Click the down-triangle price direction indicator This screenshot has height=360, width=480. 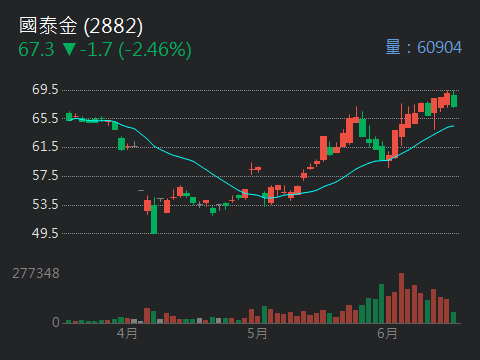[x=69, y=49]
